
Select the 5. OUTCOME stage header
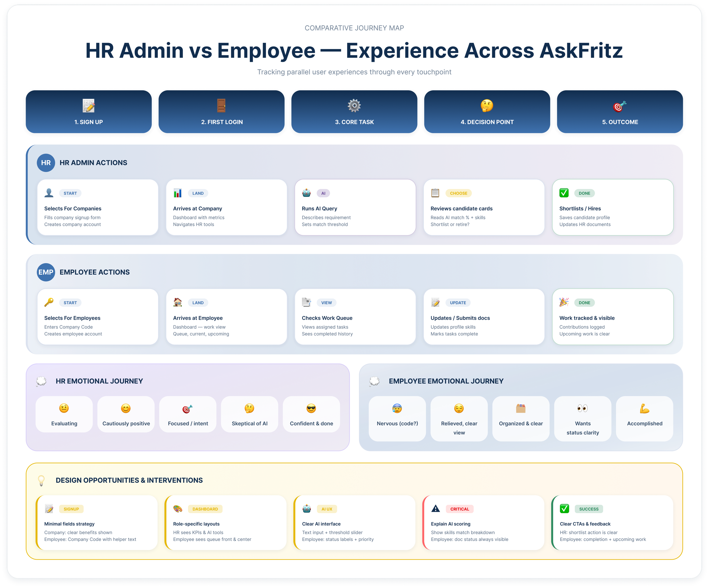point(620,112)
